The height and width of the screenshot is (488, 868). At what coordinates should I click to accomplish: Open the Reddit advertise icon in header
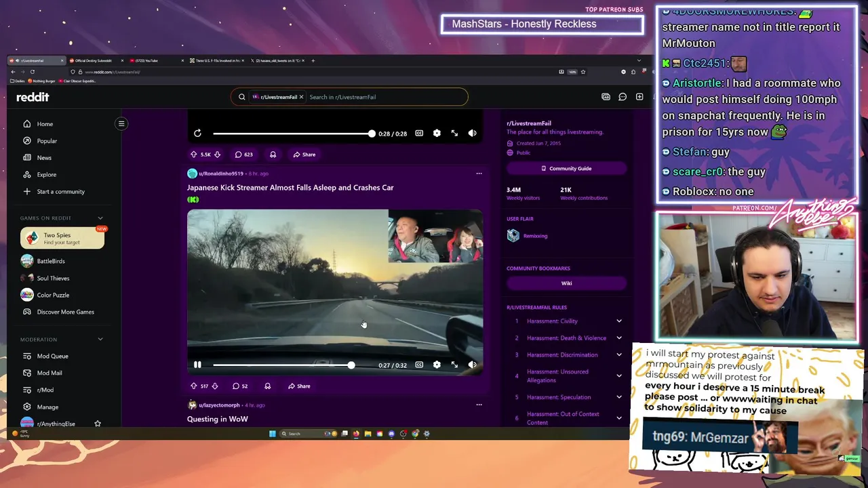[x=606, y=97]
